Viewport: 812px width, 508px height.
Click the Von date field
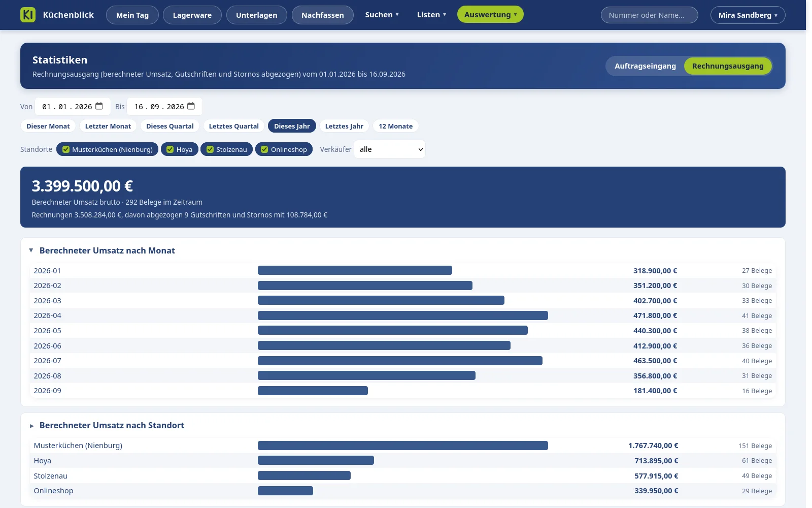point(73,106)
